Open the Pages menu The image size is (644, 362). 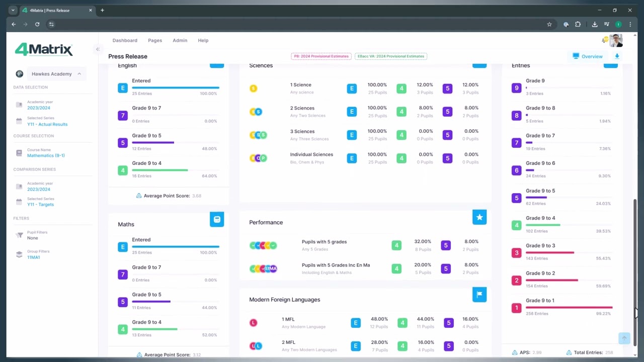pyautogui.click(x=155, y=40)
